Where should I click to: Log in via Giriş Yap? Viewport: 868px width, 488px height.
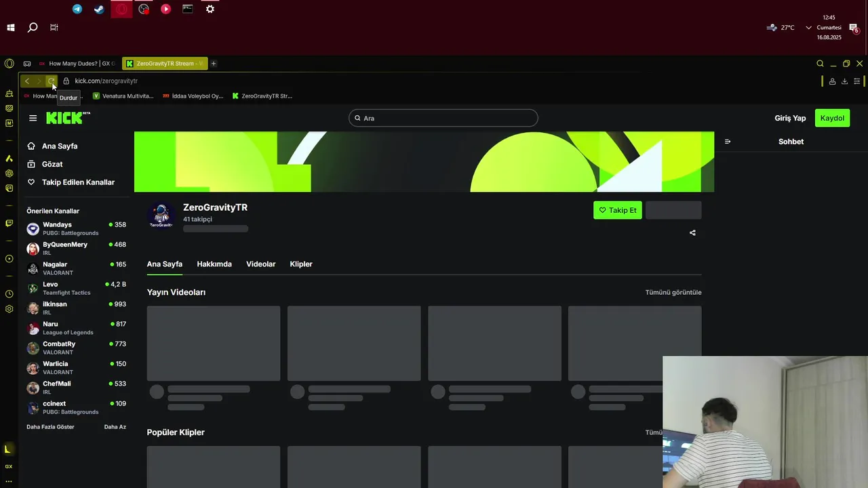pyautogui.click(x=790, y=118)
